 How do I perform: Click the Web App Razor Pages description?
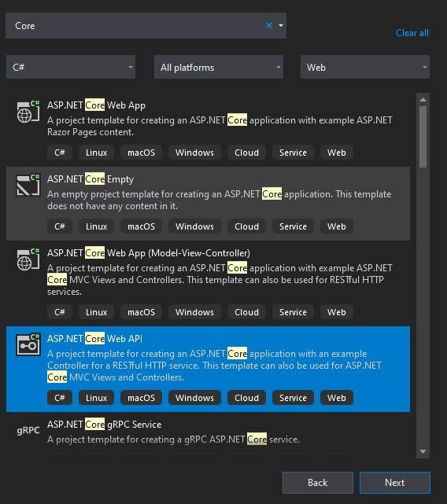[x=220, y=126]
